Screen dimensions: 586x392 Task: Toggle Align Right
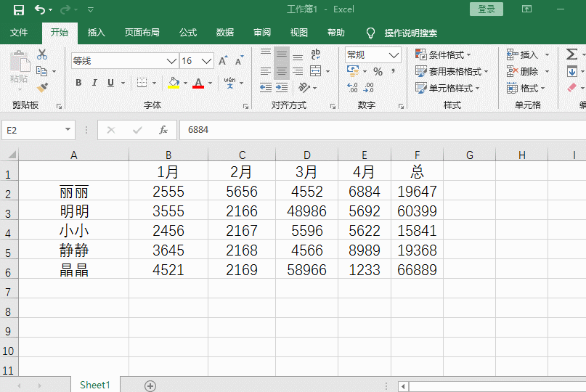298,71
